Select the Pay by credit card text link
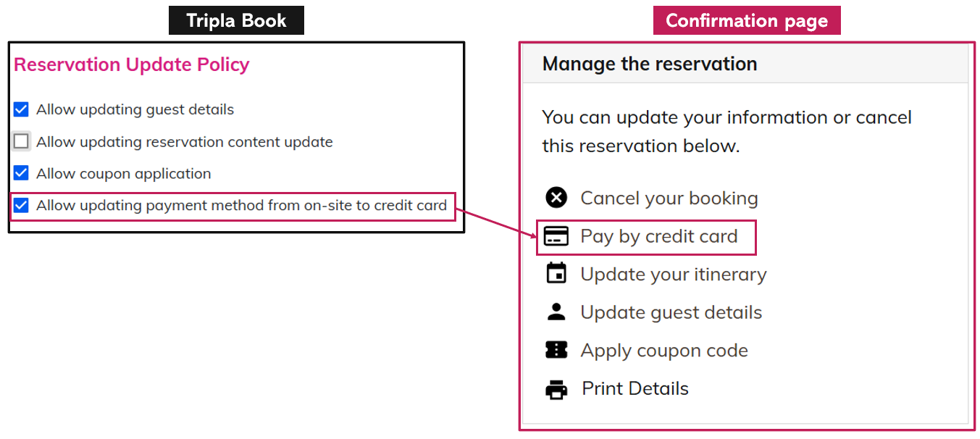 point(658,236)
